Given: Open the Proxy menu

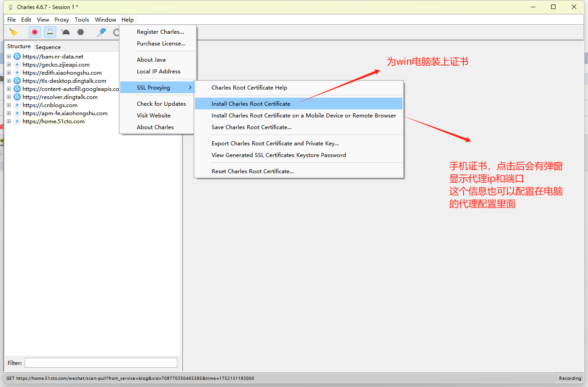Looking at the screenshot, I should [x=62, y=19].
